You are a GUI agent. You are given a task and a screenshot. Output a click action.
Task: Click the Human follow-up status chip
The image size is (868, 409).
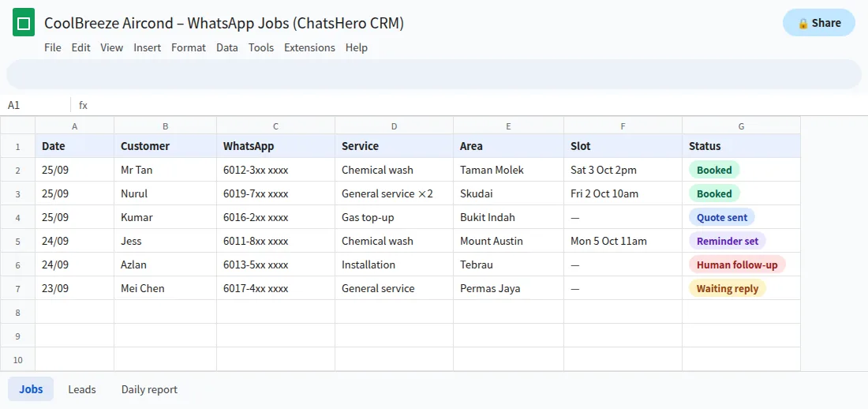coord(737,265)
